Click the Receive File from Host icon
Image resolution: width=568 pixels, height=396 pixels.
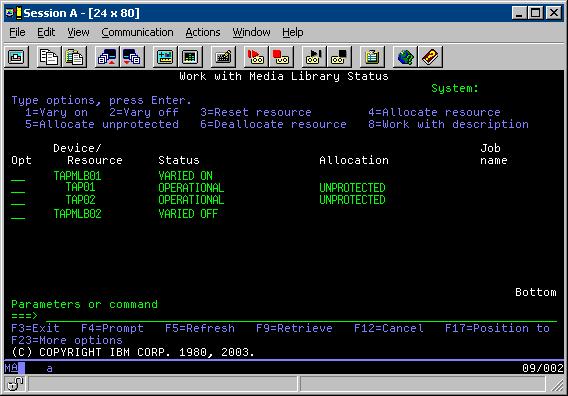click(132, 57)
